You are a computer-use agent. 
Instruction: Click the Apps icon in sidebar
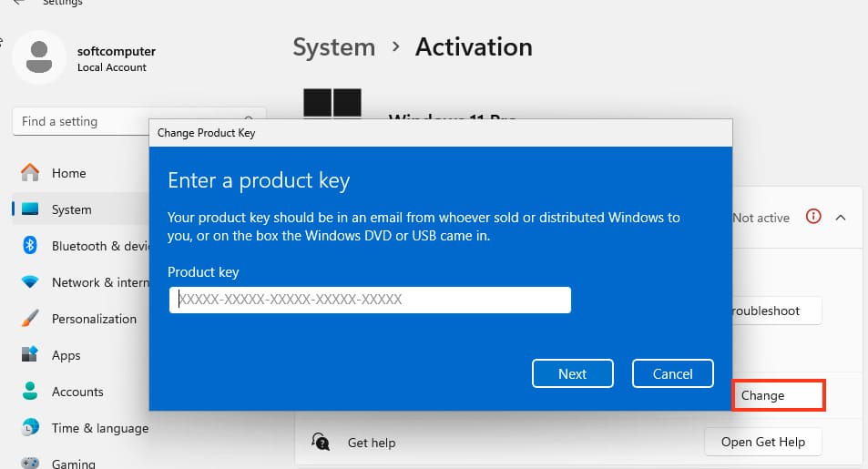30,355
